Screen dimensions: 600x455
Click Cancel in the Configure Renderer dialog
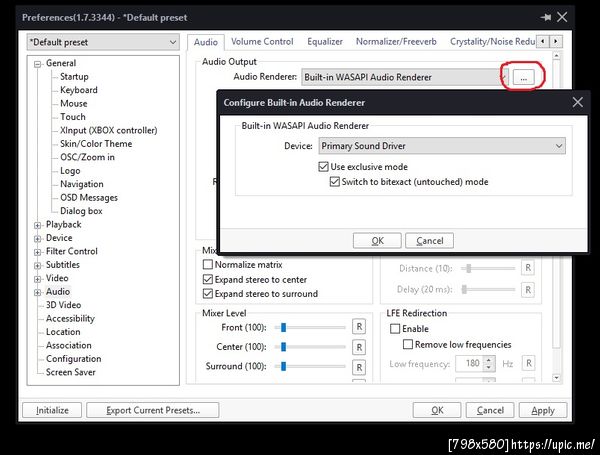[x=430, y=241]
